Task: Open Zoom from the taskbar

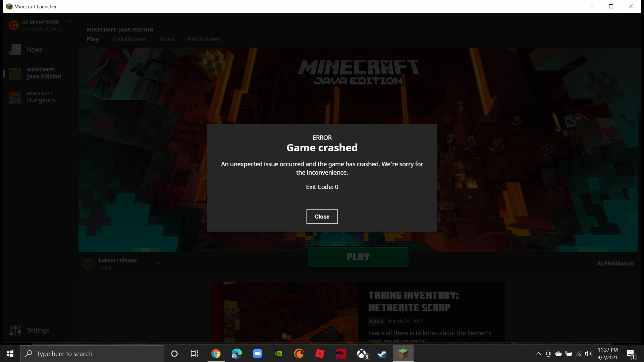Action: [257, 354]
